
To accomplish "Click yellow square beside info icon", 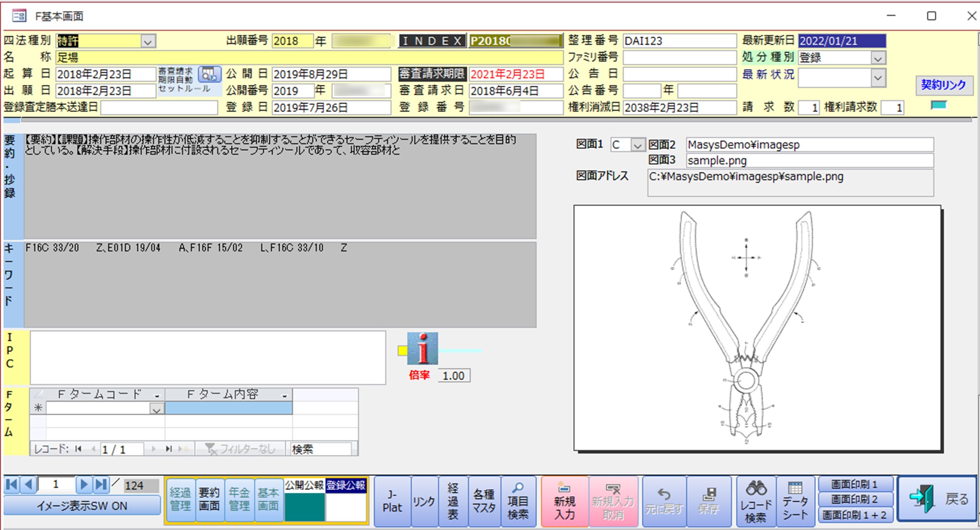I will point(403,350).
